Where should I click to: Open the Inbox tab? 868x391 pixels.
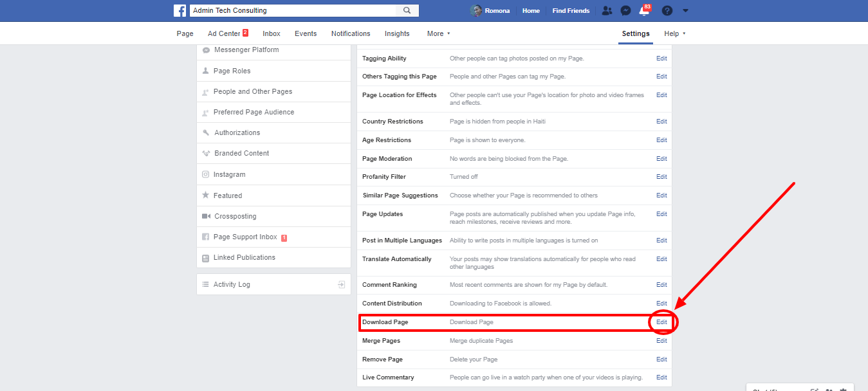pos(272,33)
